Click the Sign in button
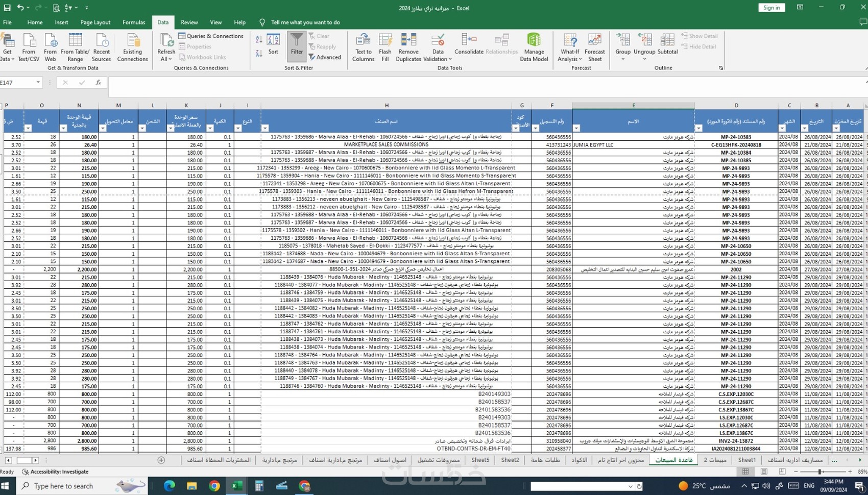This screenshot has width=868, height=495. pyautogui.click(x=771, y=8)
